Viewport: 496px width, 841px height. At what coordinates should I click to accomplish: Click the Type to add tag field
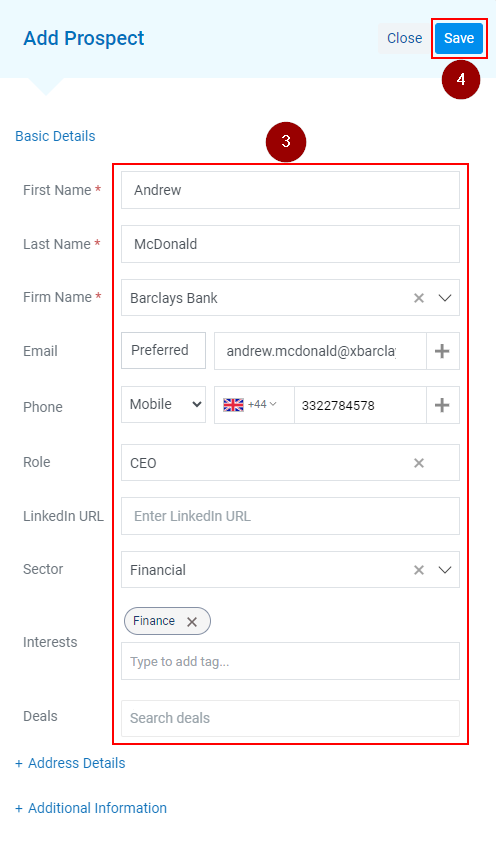pos(290,661)
